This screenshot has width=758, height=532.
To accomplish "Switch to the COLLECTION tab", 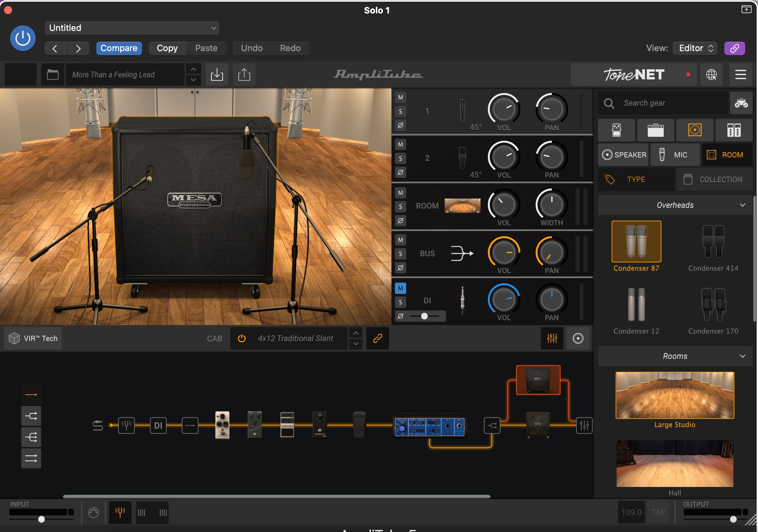I will tap(714, 180).
